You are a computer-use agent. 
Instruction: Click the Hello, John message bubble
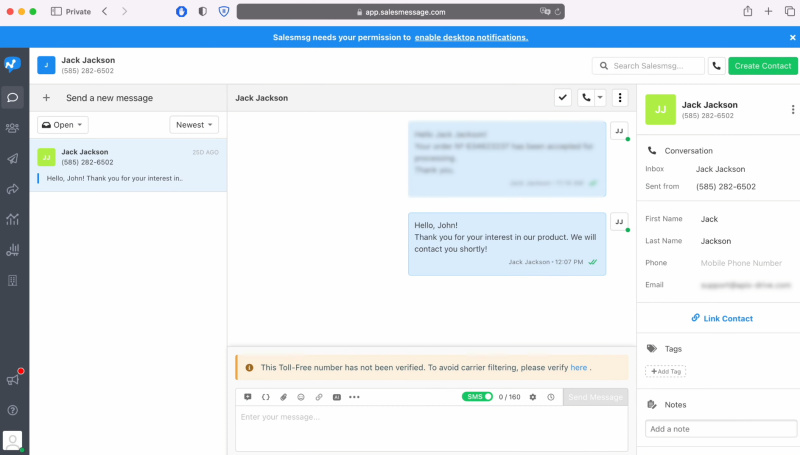[507, 244]
